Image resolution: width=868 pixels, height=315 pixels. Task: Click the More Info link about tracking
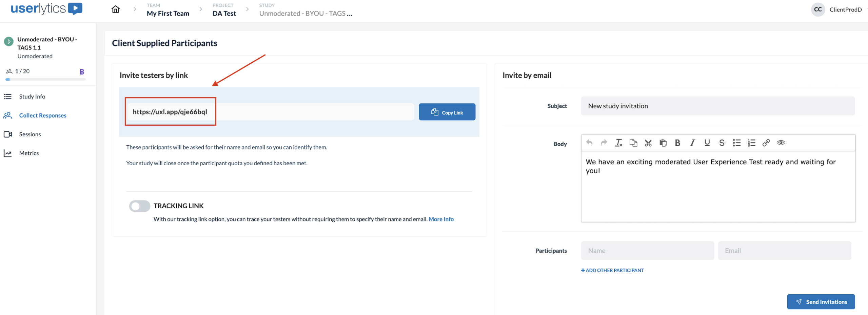pyautogui.click(x=441, y=219)
